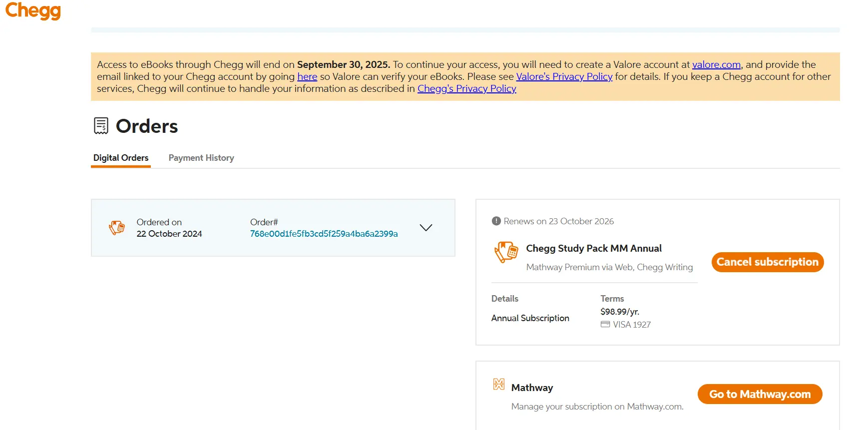Click the 'Ordered on' label
Image resolution: width=868 pixels, height=430 pixels.
[159, 222]
